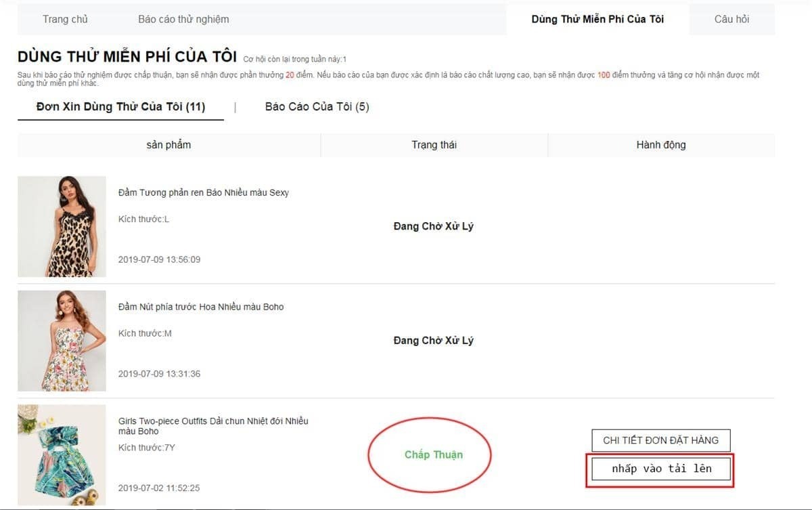Click the leopard print dress thumbnail
The width and height of the screenshot is (812, 510).
(x=62, y=226)
